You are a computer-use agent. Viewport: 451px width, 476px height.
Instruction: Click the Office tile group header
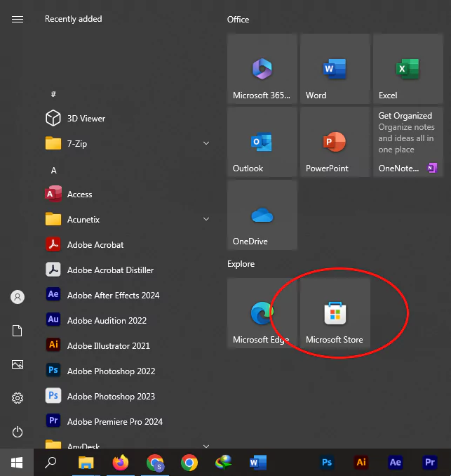click(238, 20)
